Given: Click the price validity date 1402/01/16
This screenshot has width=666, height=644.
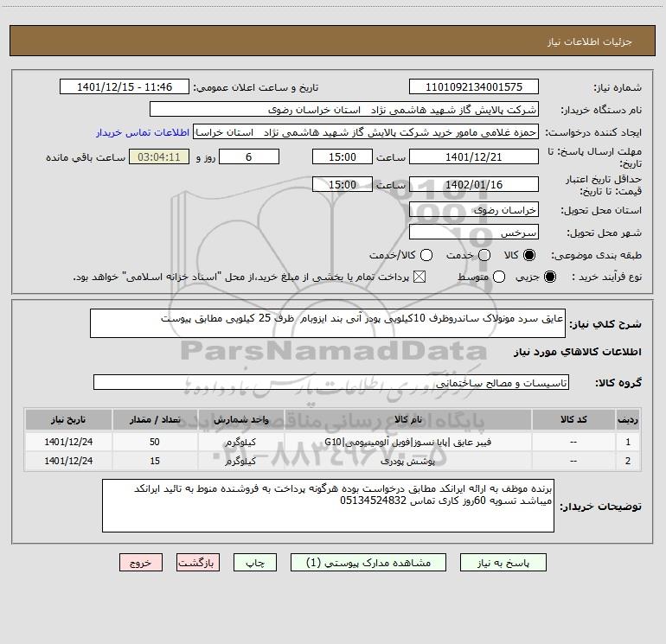Looking at the screenshot, I should 474,185.
